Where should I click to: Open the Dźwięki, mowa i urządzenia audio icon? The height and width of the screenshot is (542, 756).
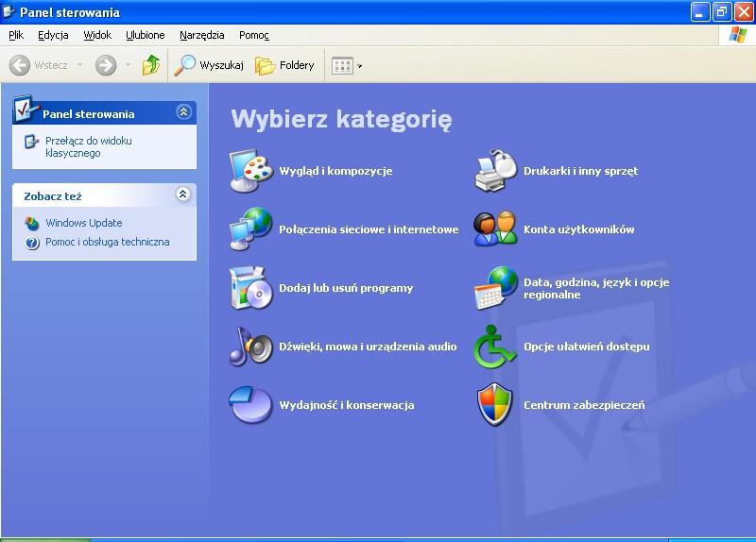250,347
